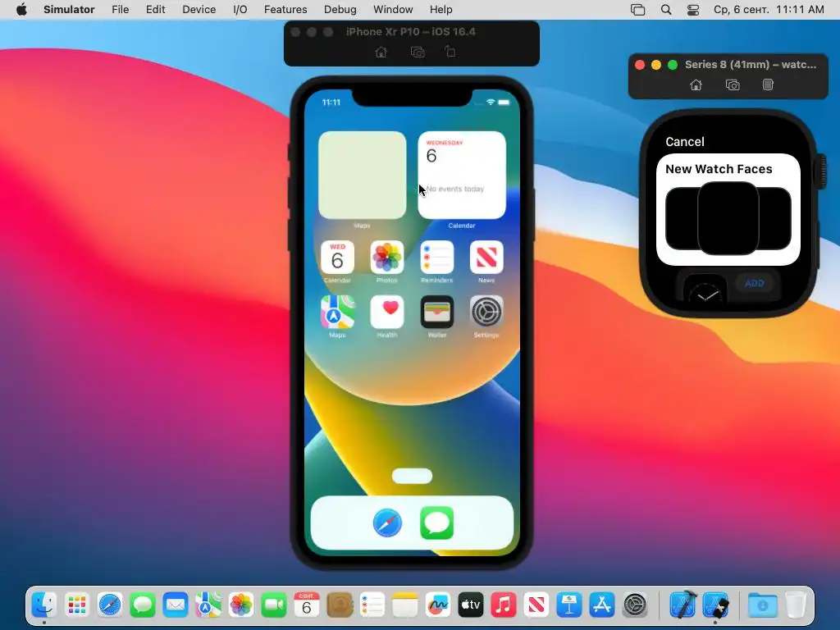This screenshot has height=630, width=840.
Task: Open Control Center in menu bar
Action: 693,10
